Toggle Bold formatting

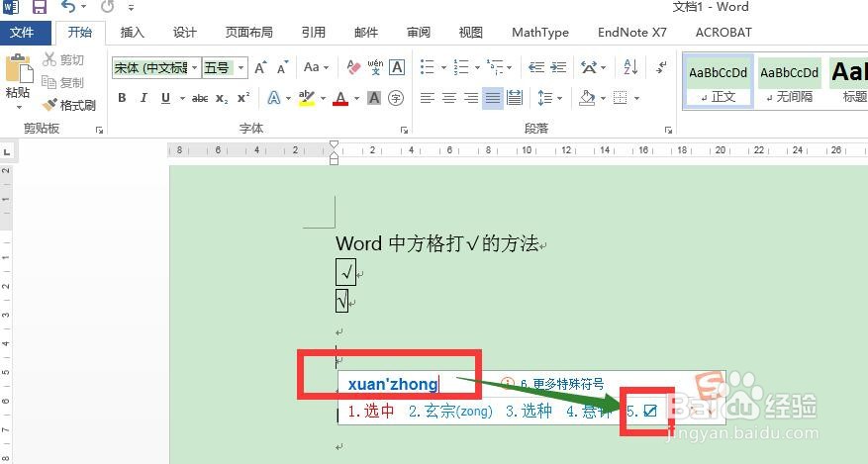[x=123, y=98]
